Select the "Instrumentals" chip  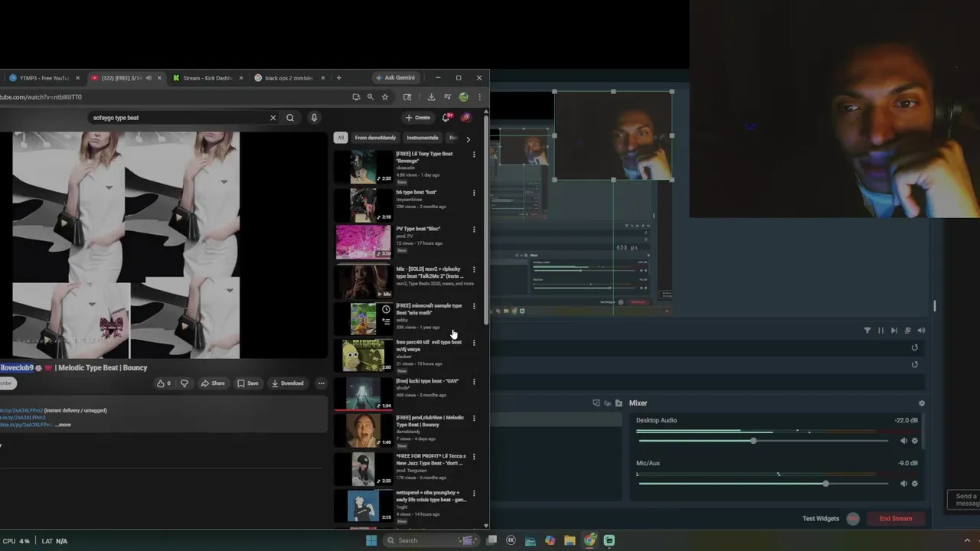point(423,138)
